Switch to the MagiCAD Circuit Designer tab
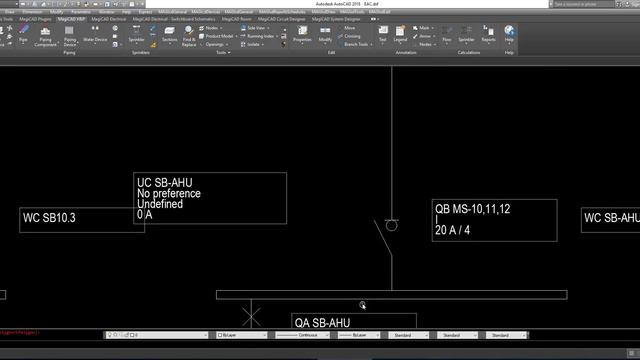Screen dimensions: 640x360 (281, 19)
